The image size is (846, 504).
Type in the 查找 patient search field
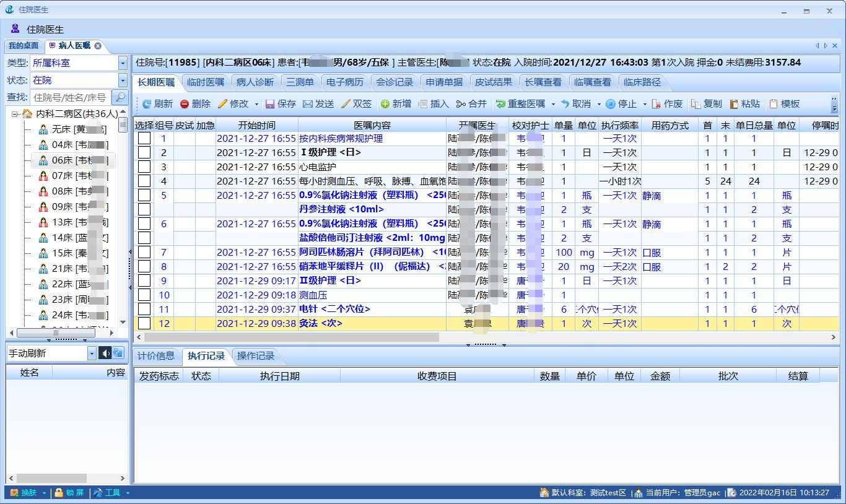coord(70,97)
